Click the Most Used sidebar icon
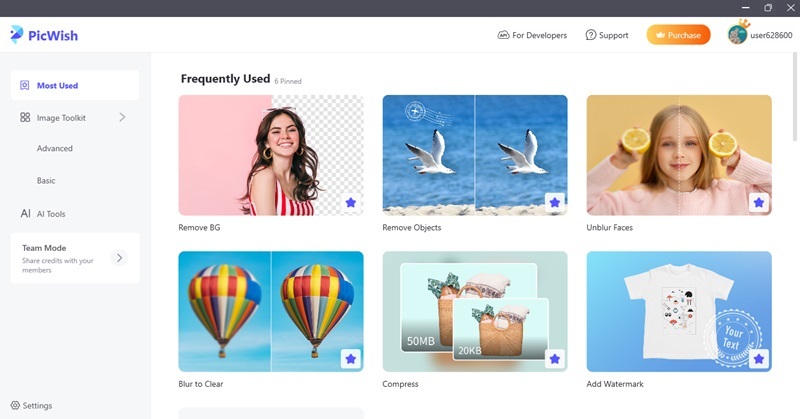This screenshot has height=419, width=800. pyautogui.click(x=24, y=85)
